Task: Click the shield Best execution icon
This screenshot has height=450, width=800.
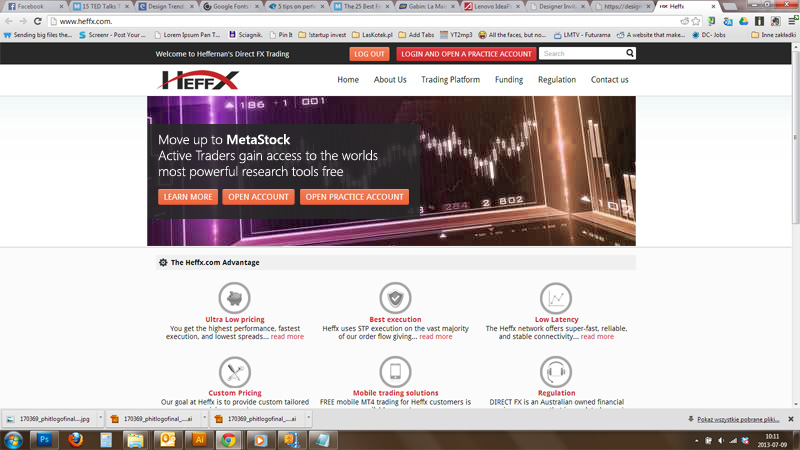Action: pyautogui.click(x=395, y=297)
